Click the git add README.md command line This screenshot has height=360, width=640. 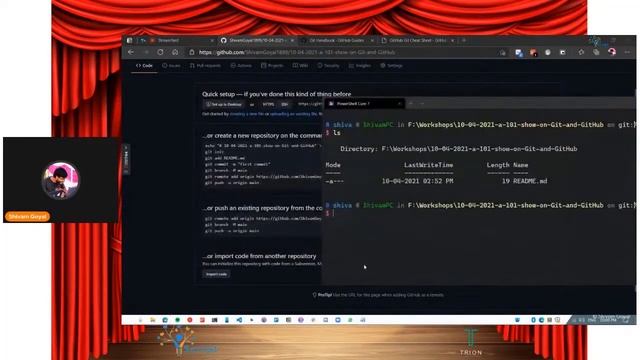[225, 158]
